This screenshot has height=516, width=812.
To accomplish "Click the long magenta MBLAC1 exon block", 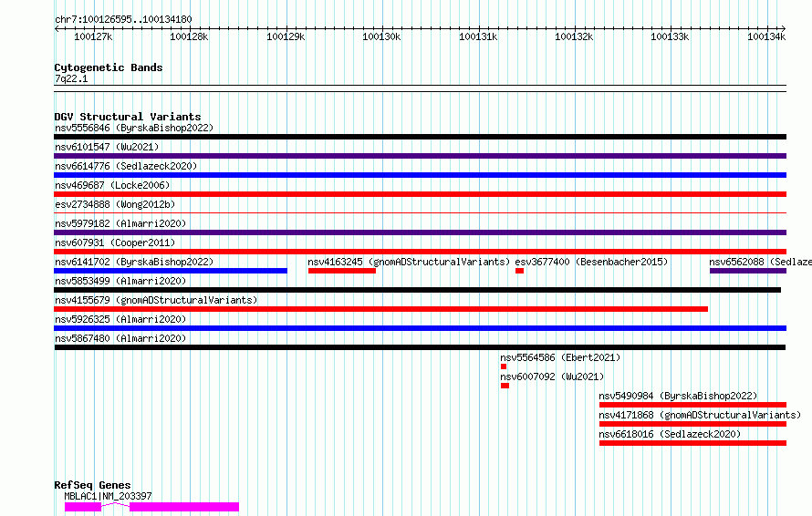I will pos(184,507).
